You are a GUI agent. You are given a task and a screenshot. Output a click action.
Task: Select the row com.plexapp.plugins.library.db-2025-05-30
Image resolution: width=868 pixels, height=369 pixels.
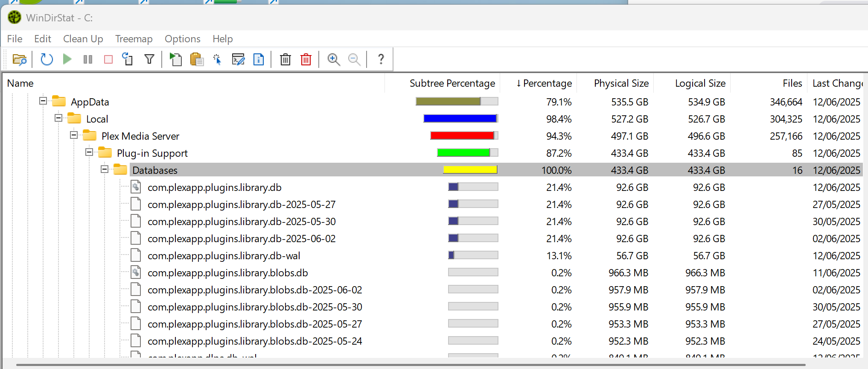click(x=432, y=221)
